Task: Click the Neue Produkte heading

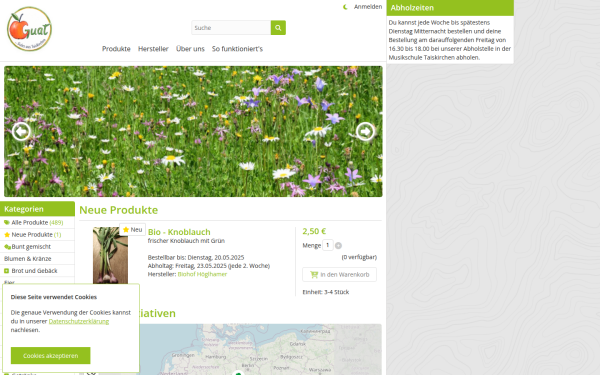Action: point(119,210)
